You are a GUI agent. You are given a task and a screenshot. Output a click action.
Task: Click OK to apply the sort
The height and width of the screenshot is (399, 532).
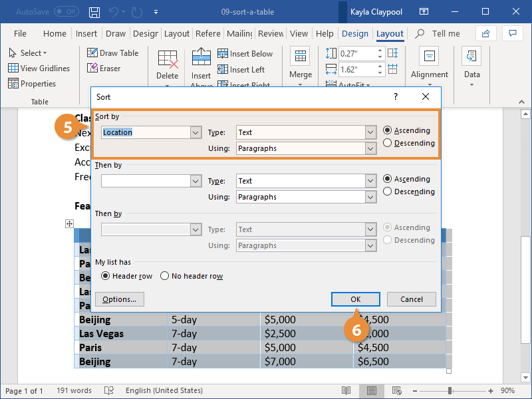coord(355,299)
